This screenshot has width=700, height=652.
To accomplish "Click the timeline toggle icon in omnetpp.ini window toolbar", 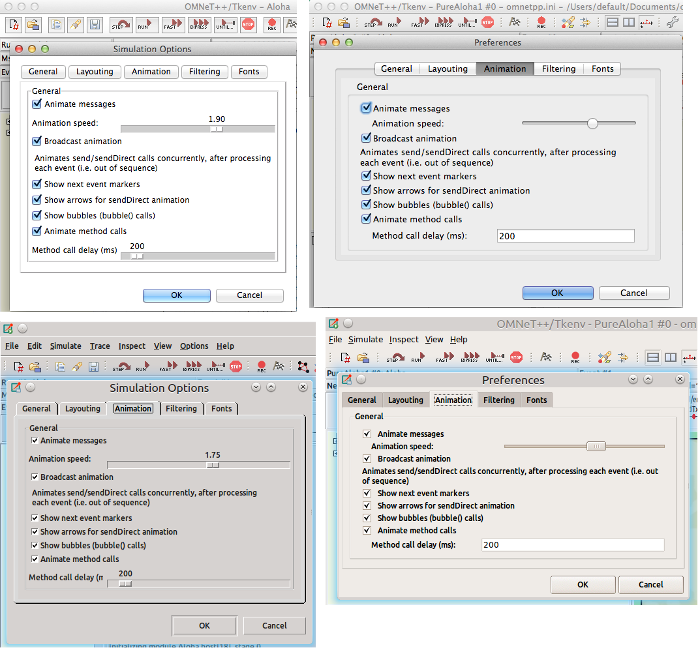I will pos(646,22).
